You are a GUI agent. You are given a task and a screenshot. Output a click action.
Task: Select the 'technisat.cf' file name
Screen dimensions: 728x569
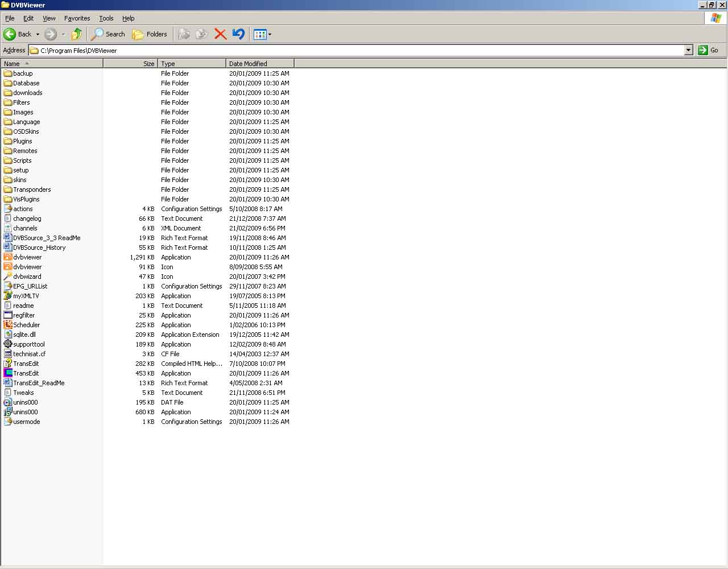(x=29, y=354)
